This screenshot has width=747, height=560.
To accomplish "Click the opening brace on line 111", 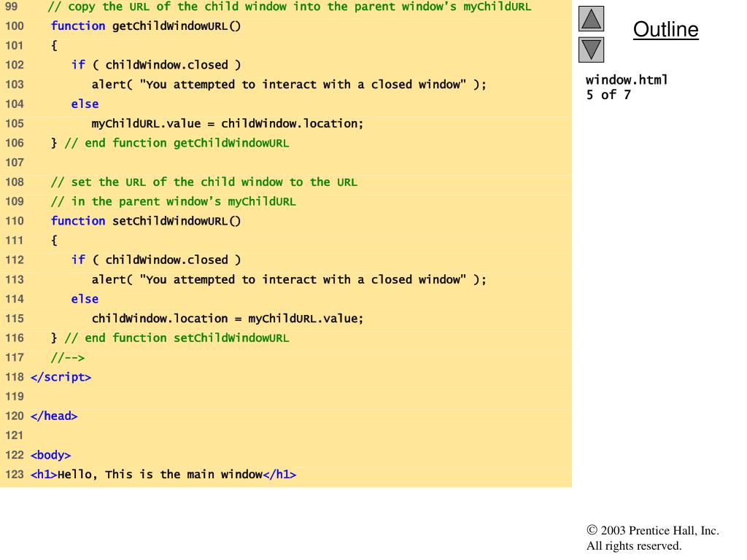I will pyautogui.click(x=54, y=241).
